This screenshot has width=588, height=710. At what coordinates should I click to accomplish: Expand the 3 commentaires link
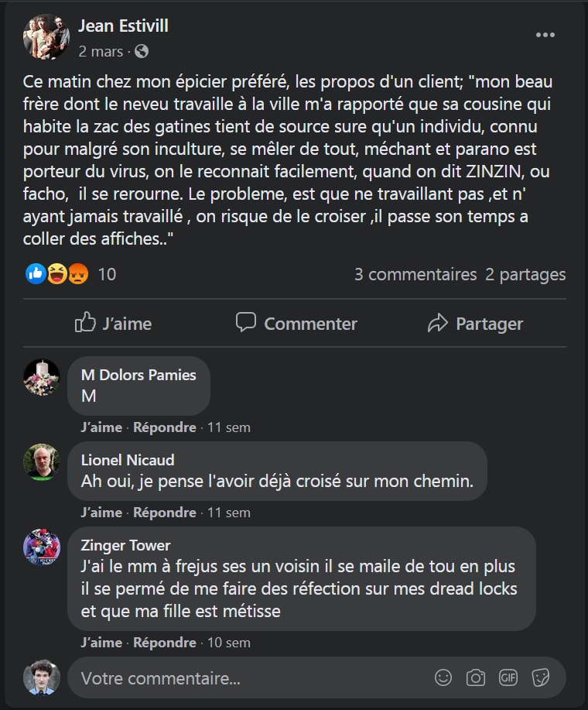[x=415, y=274]
